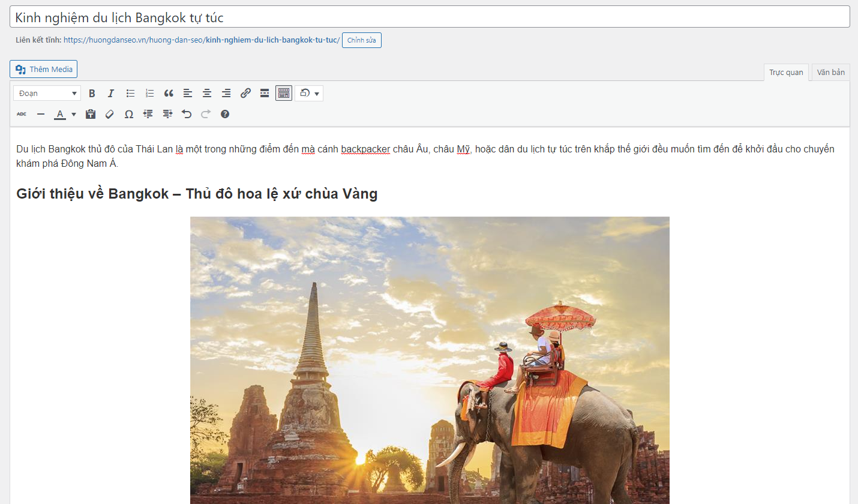The height and width of the screenshot is (504, 858).
Task: Align text left
Action: pos(188,93)
